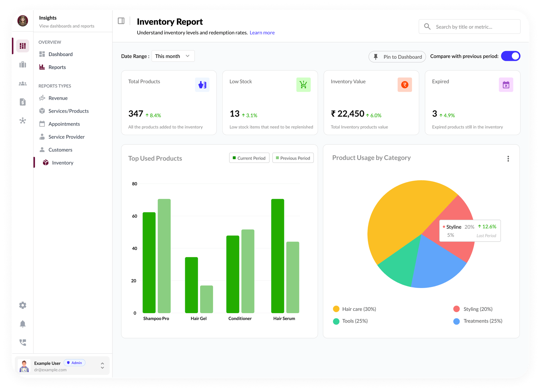This screenshot has height=392, width=541.
Task: Open Settings with the gear icon
Action: coord(23,305)
